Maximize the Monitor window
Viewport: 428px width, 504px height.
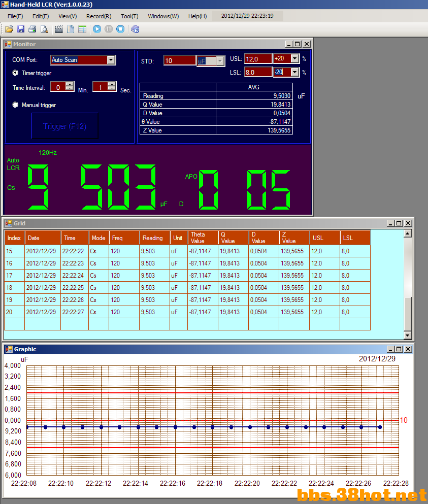[298, 44]
